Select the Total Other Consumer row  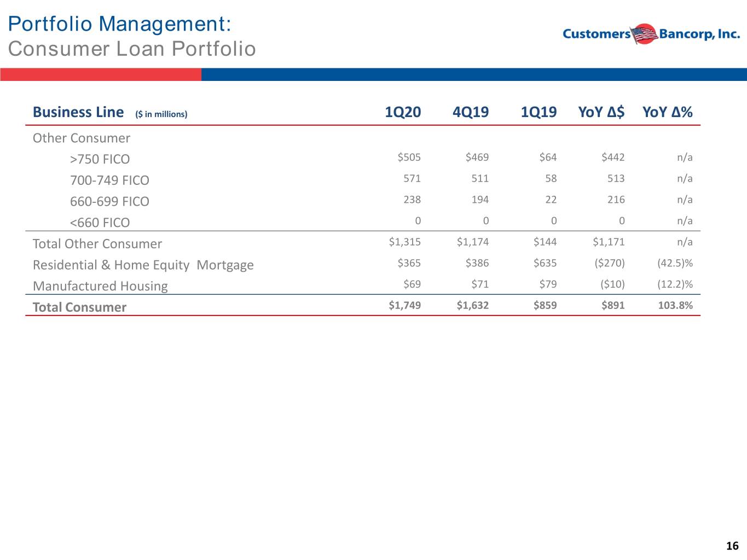tap(363, 242)
